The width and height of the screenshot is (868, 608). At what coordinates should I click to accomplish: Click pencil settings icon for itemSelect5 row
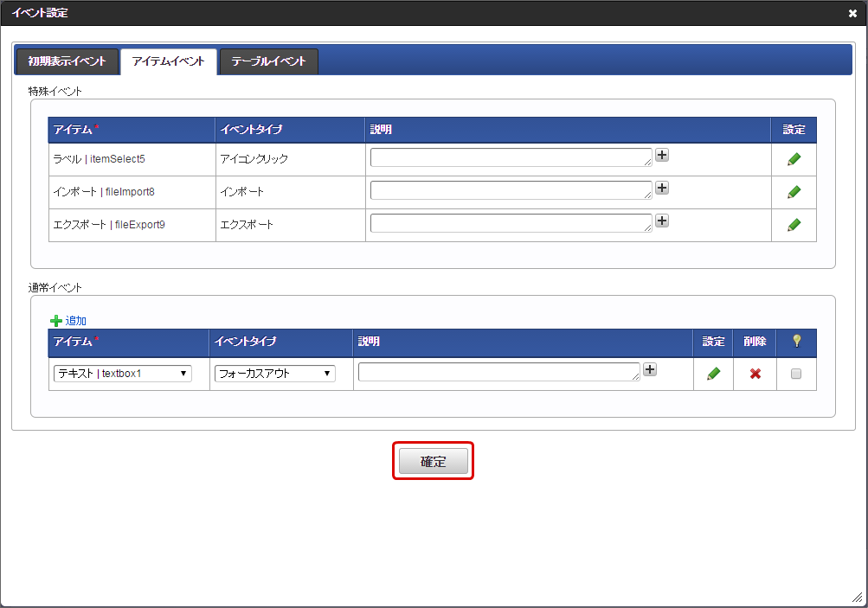794,159
